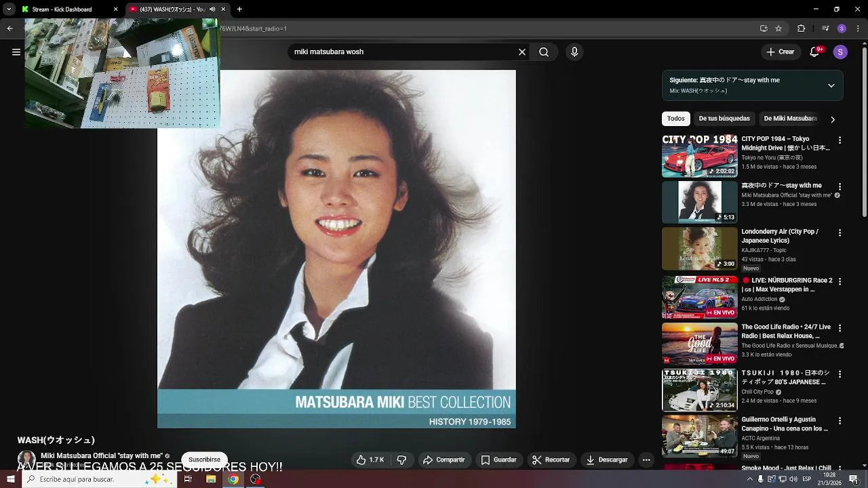Bookmark this page with the star icon
Viewport: 868px width, 488px height.
(778, 28)
